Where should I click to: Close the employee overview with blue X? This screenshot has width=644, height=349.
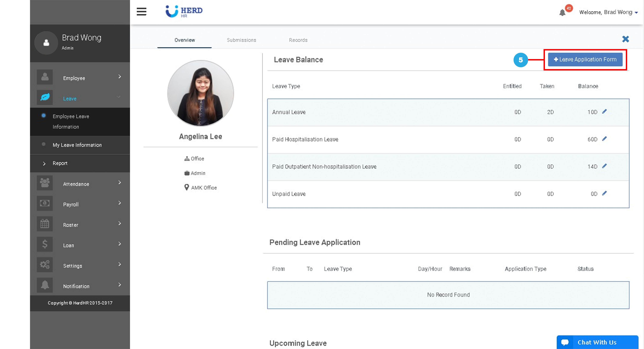[x=625, y=39]
